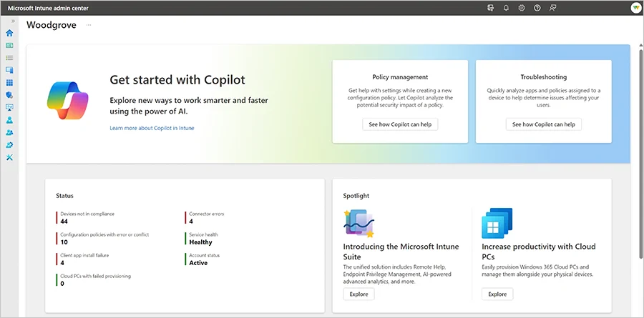Click Learn more about Copilot in Intune
The width and height of the screenshot is (644, 318).
(x=152, y=128)
